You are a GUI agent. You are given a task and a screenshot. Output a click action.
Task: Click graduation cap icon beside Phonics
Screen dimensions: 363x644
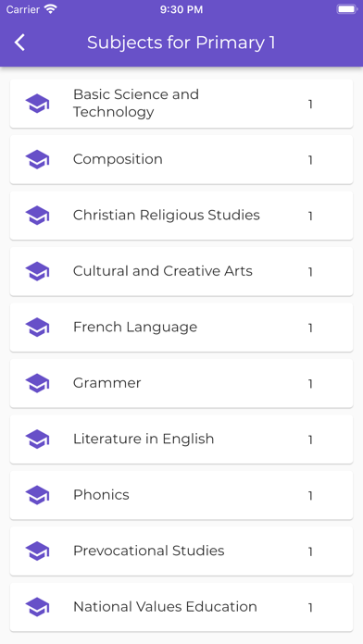click(37, 495)
